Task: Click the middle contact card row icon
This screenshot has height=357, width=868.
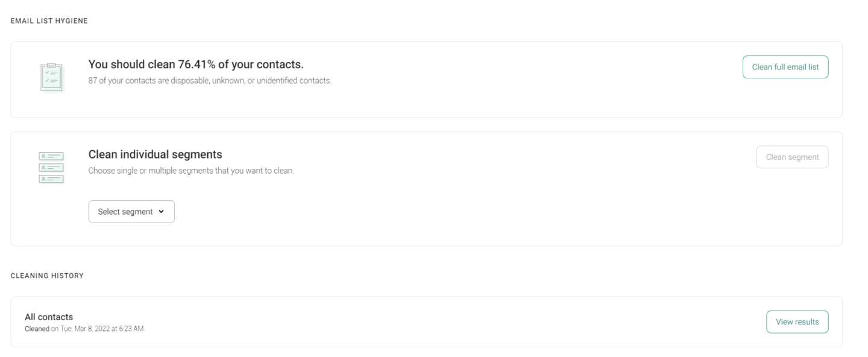Action: 51,167
